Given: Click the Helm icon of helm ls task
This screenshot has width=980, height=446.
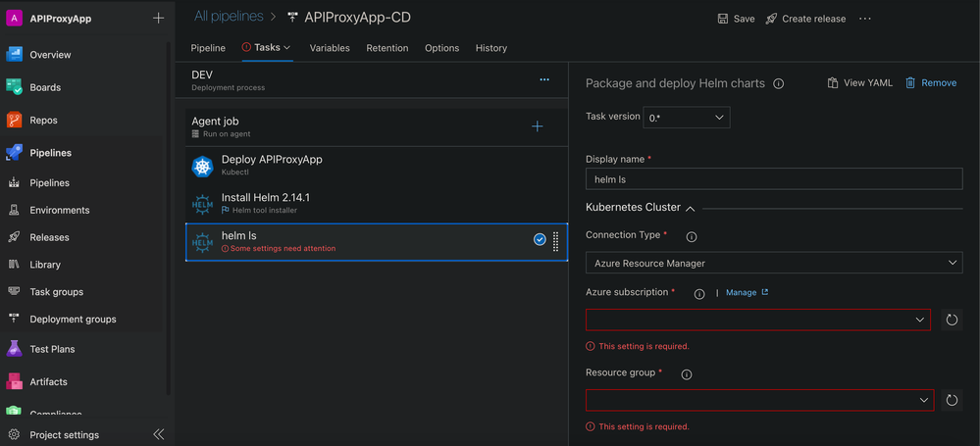Looking at the screenshot, I should point(202,242).
